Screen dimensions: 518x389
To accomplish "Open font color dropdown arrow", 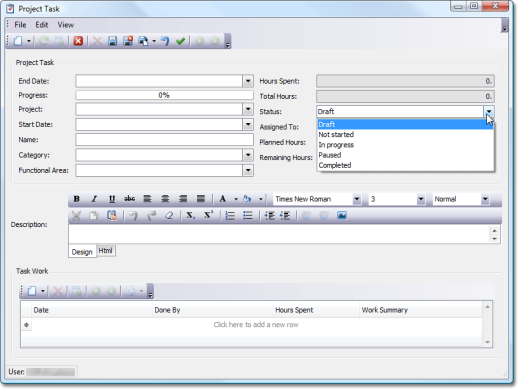I will point(236,199).
